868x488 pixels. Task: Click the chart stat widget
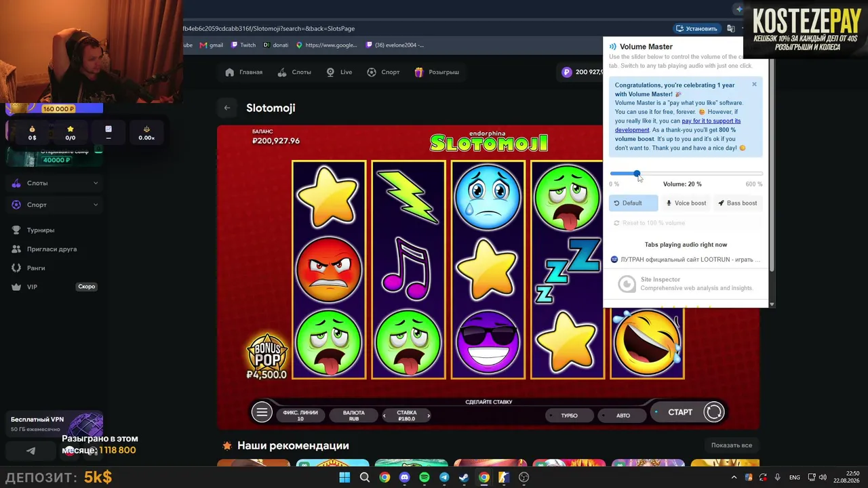pos(108,133)
